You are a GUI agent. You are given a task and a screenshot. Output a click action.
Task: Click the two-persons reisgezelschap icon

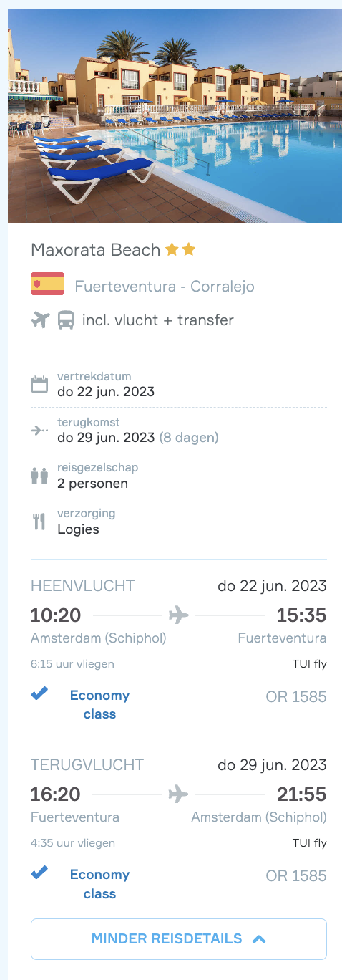click(x=39, y=476)
